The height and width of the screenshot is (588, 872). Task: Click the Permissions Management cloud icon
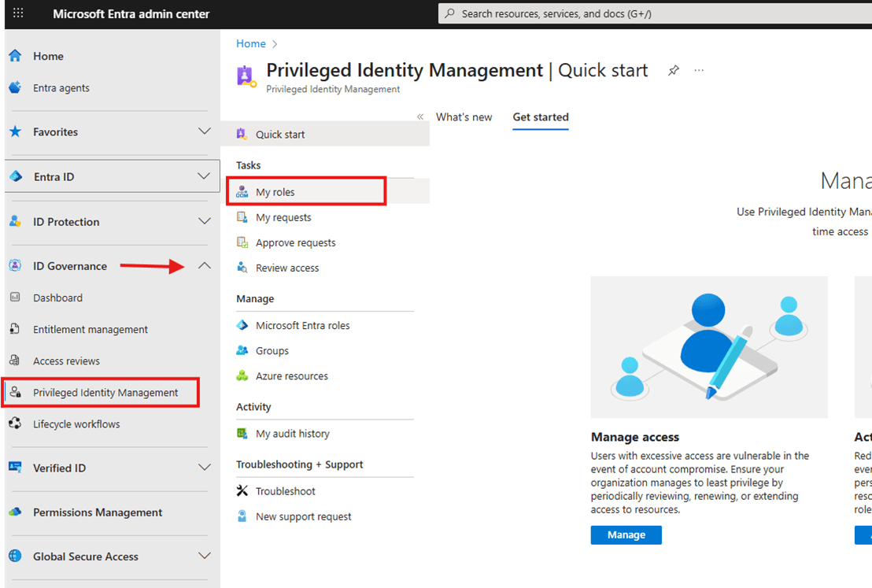click(x=15, y=512)
